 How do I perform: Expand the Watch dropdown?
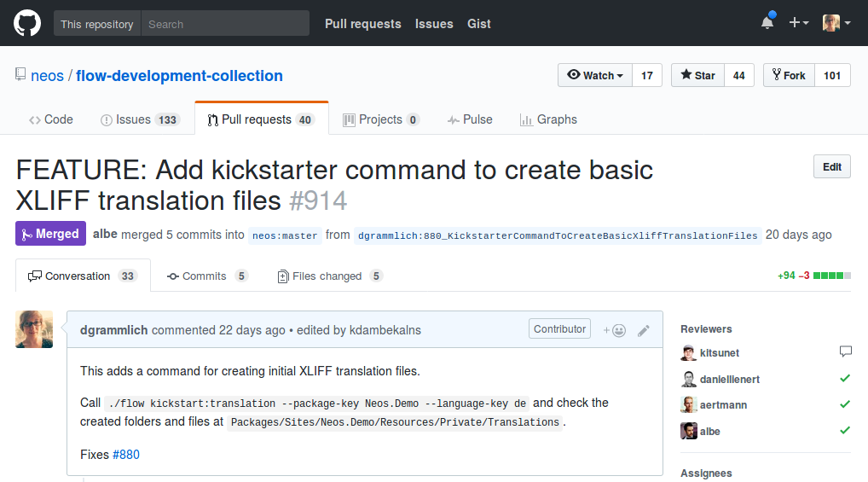(x=594, y=75)
